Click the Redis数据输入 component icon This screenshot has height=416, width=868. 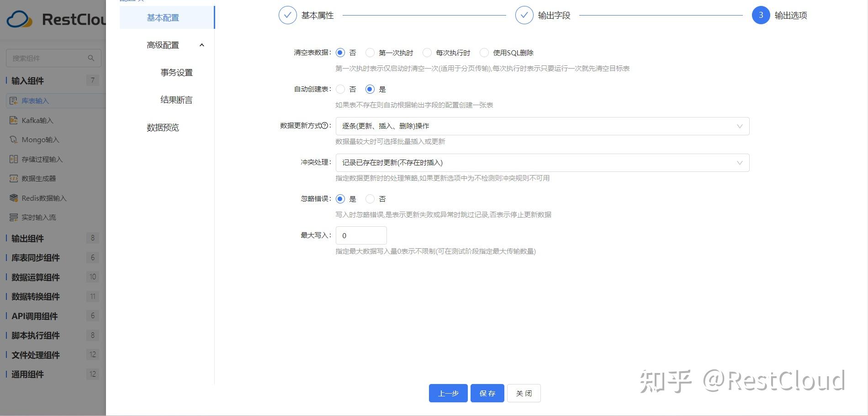pos(14,198)
